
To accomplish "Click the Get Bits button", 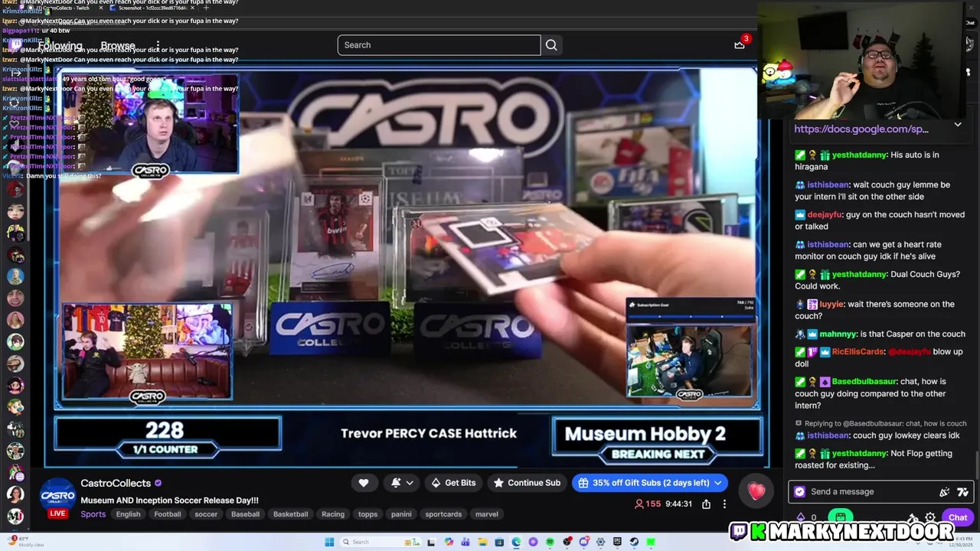I will tap(453, 483).
